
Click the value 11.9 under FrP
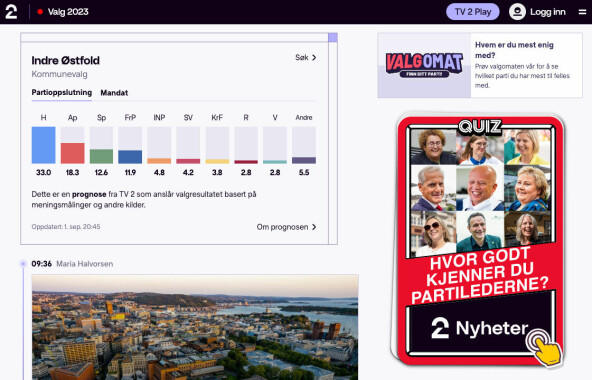130,173
